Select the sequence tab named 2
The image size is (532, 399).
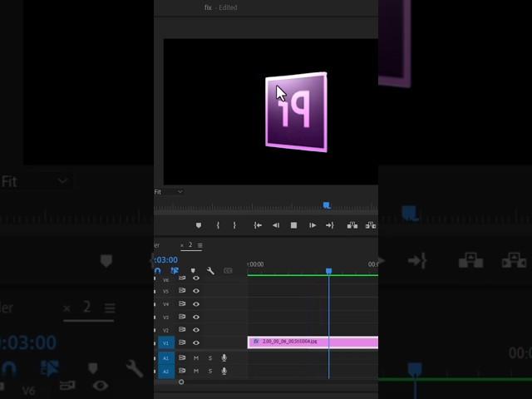pos(190,245)
